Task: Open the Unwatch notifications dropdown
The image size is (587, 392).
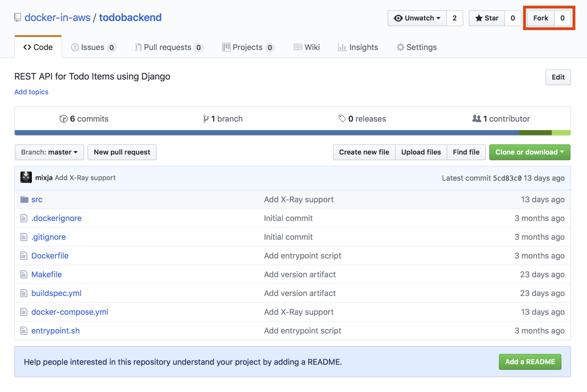Action: [417, 18]
